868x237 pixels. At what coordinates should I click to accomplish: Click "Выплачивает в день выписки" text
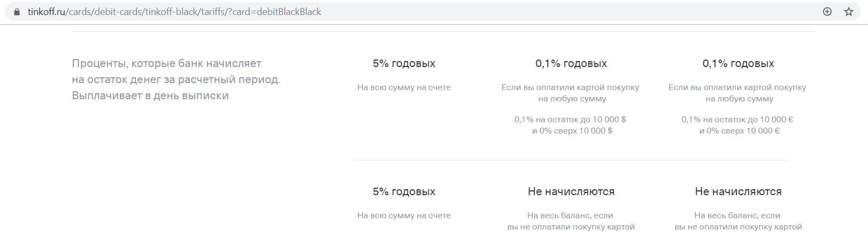[x=150, y=95]
